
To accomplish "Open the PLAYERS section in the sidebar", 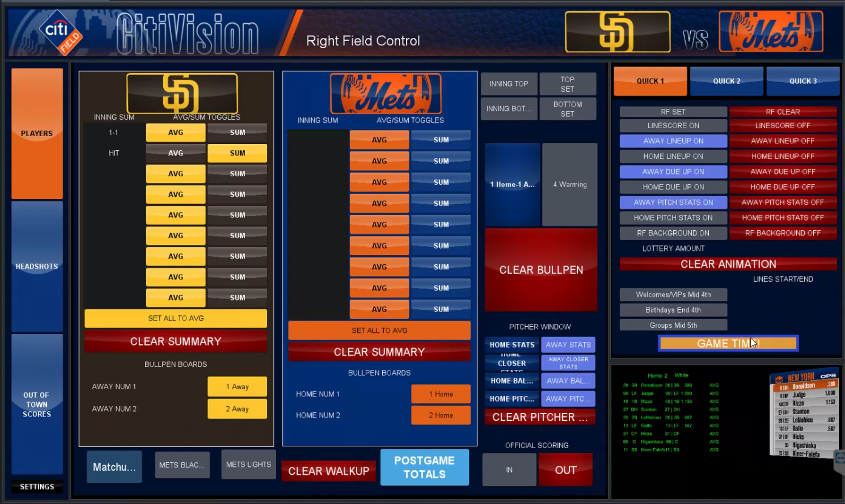I will click(x=37, y=133).
